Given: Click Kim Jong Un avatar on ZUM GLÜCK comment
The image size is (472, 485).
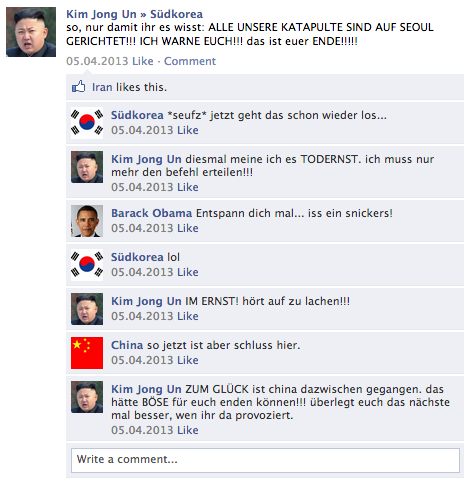Looking at the screenshot, I should coord(87,397).
